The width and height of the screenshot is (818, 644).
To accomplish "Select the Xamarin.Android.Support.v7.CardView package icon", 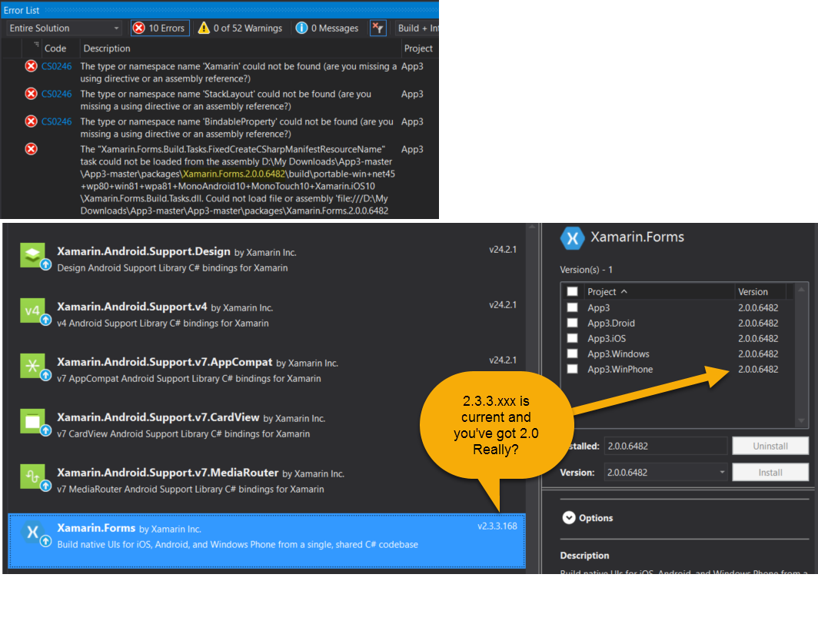I will click(x=33, y=421).
